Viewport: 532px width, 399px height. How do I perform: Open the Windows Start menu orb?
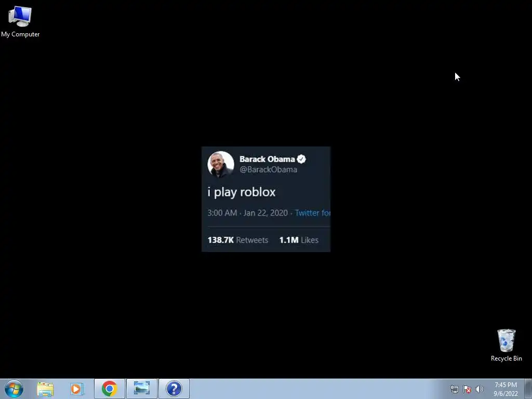pyautogui.click(x=14, y=389)
